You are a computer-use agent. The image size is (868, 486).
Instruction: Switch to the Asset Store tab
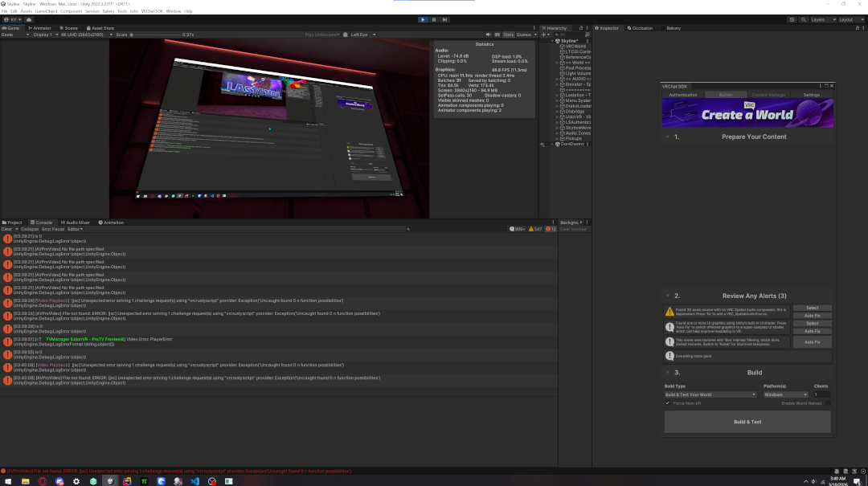coord(100,27)
